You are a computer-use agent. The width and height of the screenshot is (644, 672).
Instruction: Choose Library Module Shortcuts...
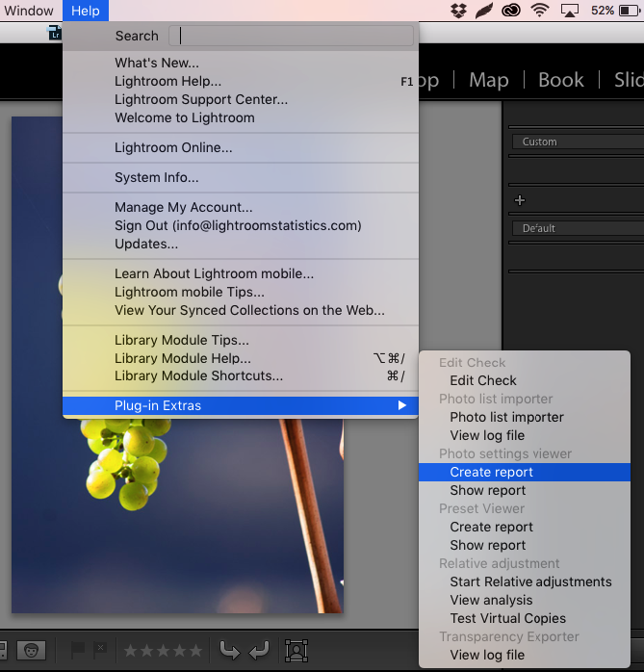click(241, 375)
